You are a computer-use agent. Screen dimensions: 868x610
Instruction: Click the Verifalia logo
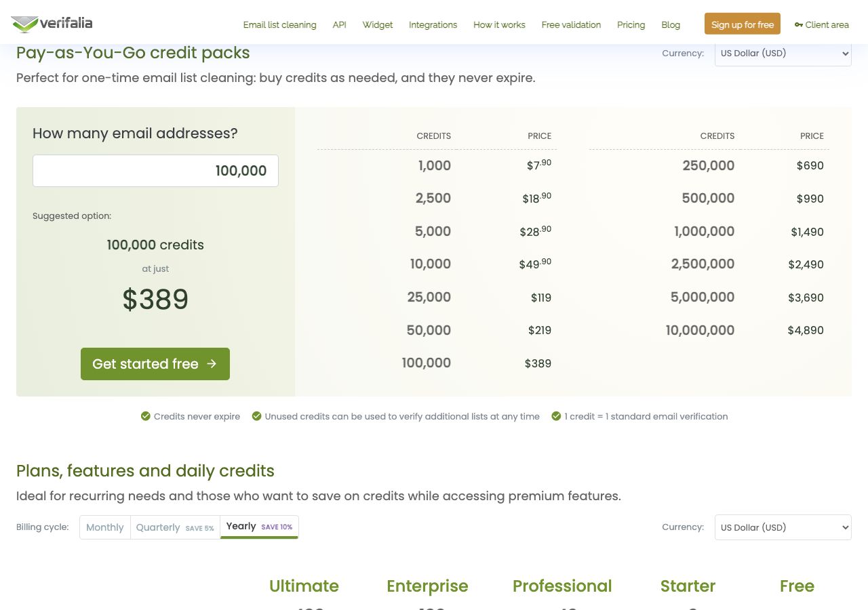pyautogui.click(x=52, y=24)
